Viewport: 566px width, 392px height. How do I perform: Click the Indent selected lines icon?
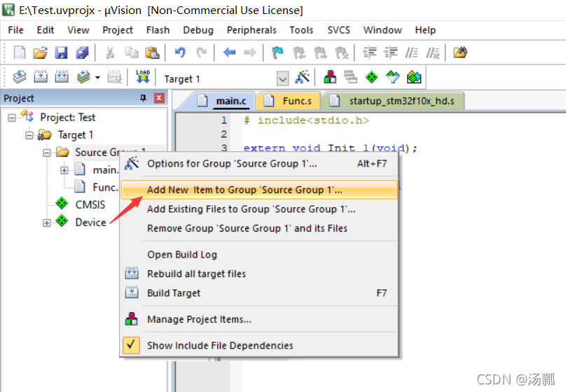tap(370, 52)
